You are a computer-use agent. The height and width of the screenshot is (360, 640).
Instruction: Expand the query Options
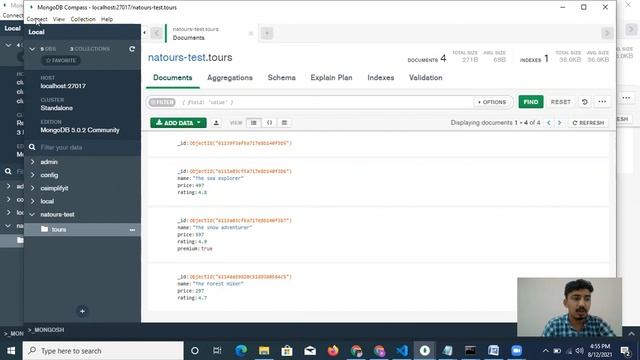coord(492,102)
